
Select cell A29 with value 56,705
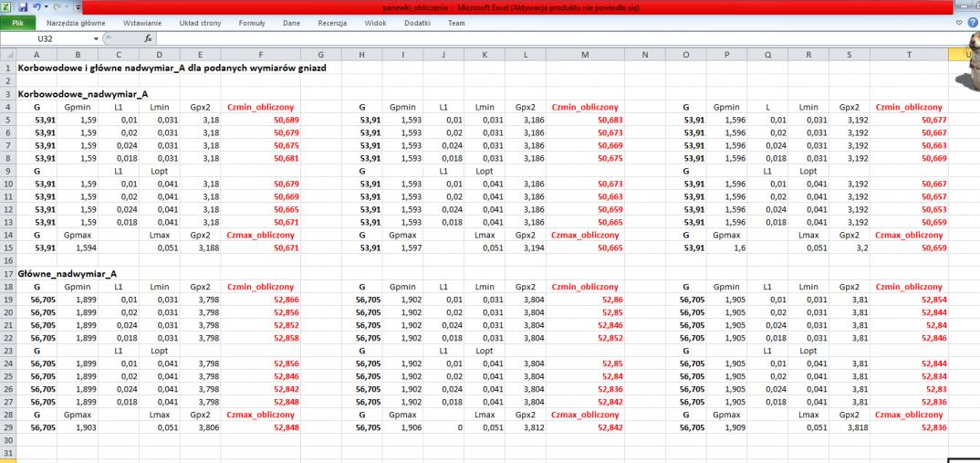[x=36, y=427]
